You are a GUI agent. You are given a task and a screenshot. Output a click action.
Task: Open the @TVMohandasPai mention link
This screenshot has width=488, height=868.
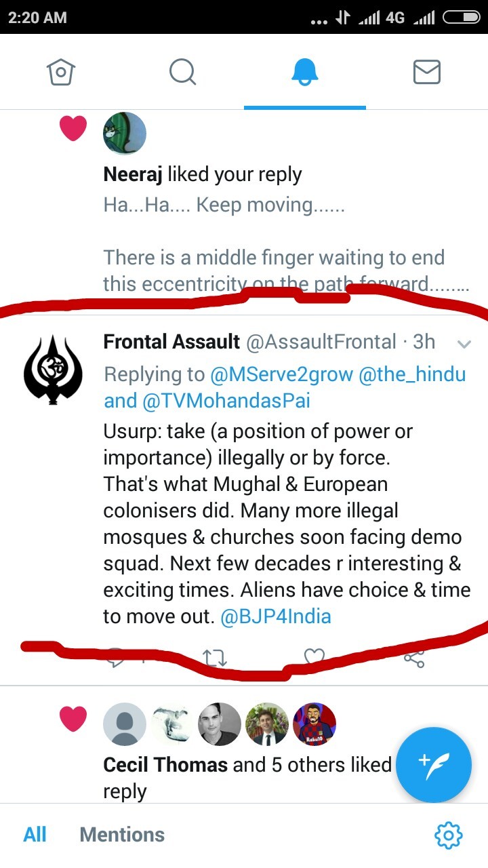click(x=226, y=401)
